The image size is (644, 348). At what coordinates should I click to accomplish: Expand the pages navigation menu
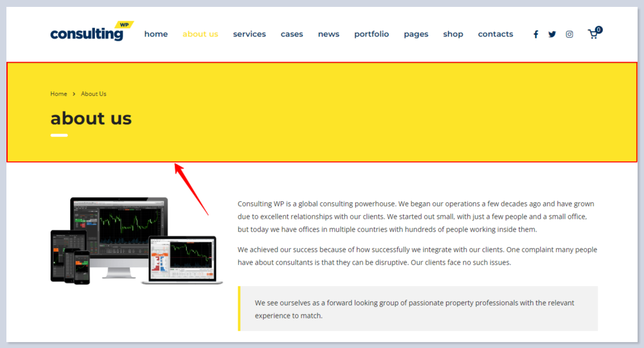click(416, 34)
